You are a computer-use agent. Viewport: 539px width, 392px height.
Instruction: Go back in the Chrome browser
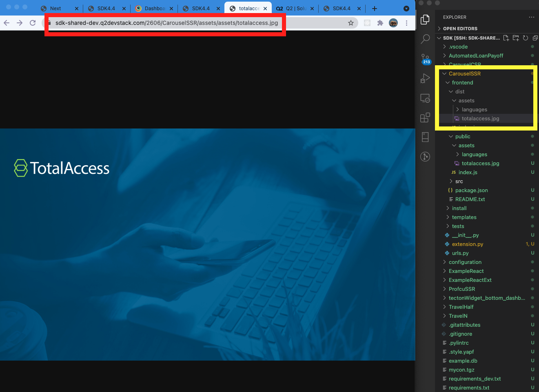click(7, 23)
